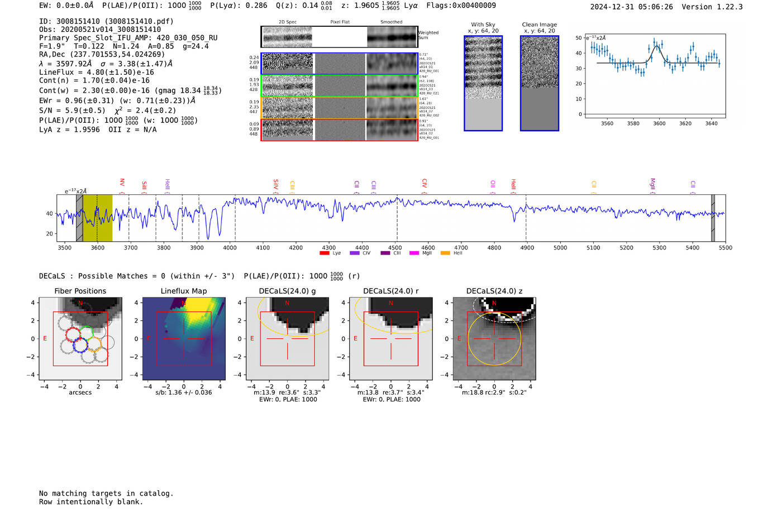782x532 pixels.
Task: Click the purple CIV legend swatch
Action: pos(354,253)
